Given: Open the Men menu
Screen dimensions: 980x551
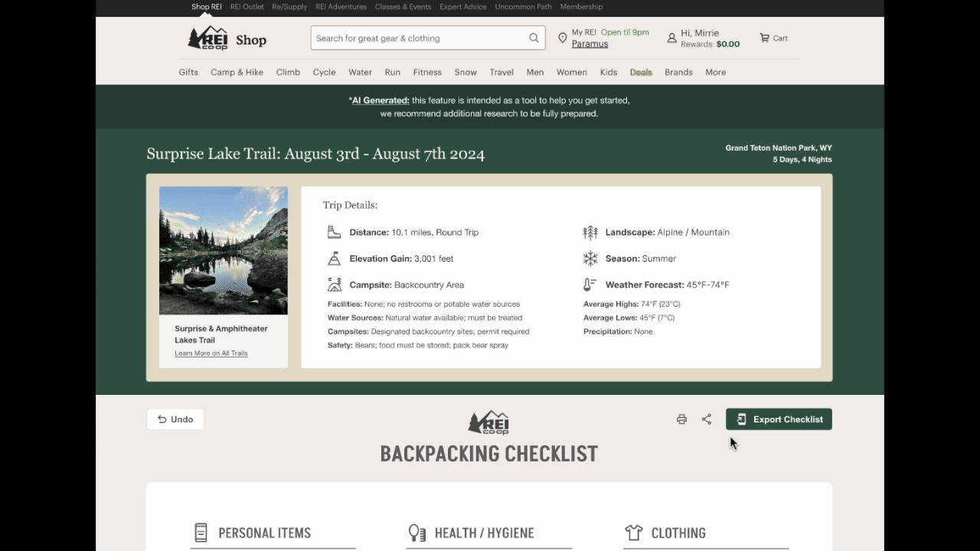Looking at the screenshot, I should [535, 72].
